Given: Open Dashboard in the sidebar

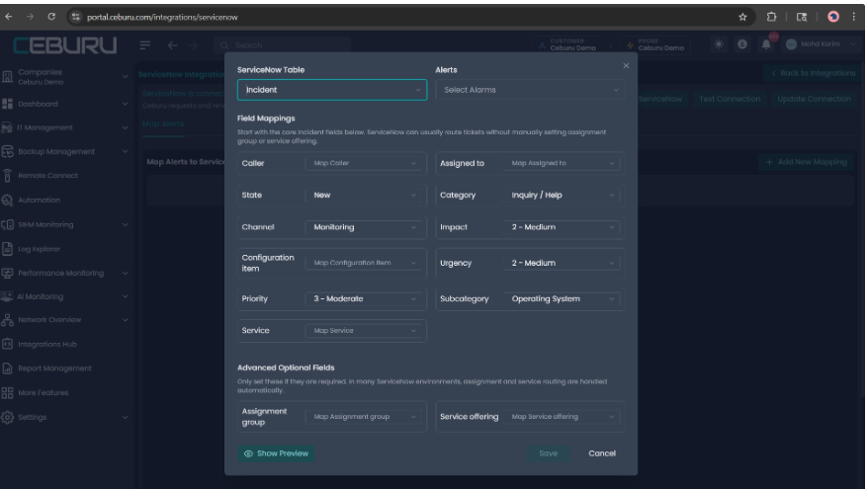Looking at the screenshot, I should coord(64,104).
